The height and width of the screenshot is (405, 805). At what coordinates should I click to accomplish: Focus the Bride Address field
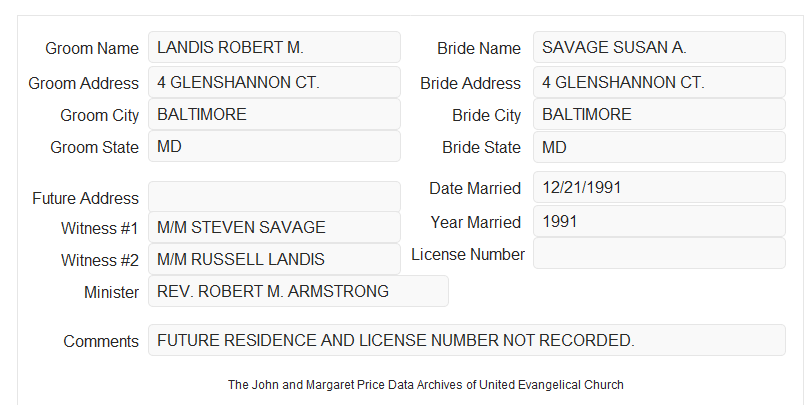(659, 82)
